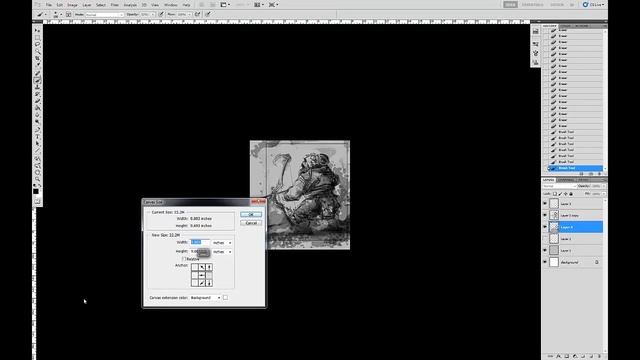This screenshot has height=360, width=640.
Task: Add layer style via fx icon
Action: [558, 356]
